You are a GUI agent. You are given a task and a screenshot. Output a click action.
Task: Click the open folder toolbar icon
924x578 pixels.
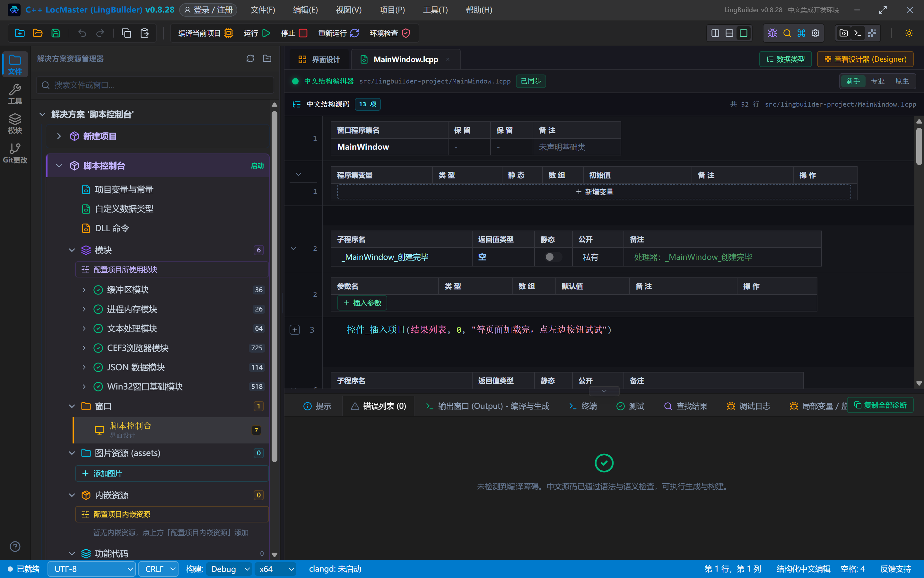(x=38, y=33)
